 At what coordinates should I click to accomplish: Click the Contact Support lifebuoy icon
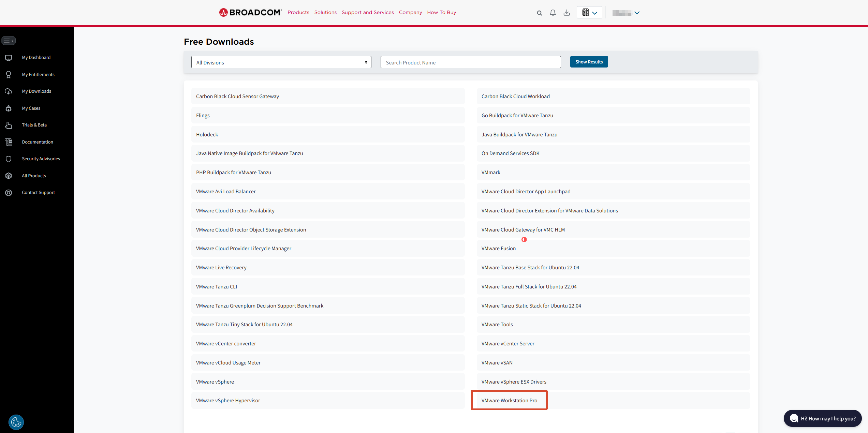[9, 193]
